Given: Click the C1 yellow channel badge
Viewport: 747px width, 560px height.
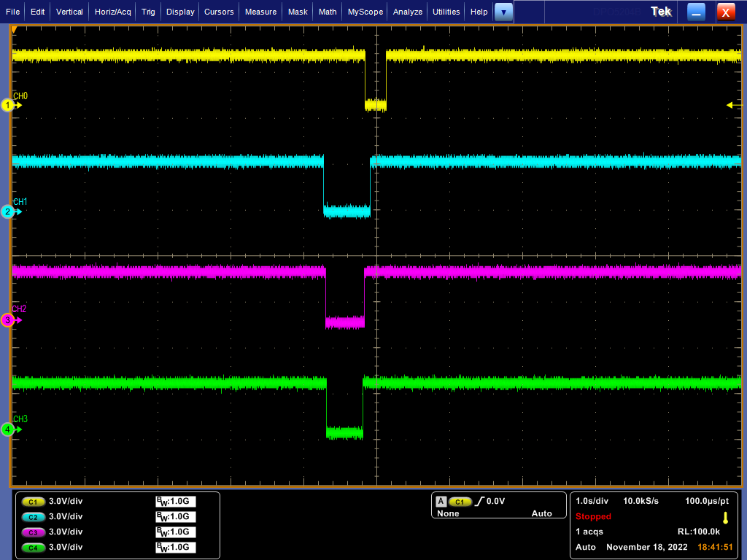Looking at the screenshot, I should point(34,502).
